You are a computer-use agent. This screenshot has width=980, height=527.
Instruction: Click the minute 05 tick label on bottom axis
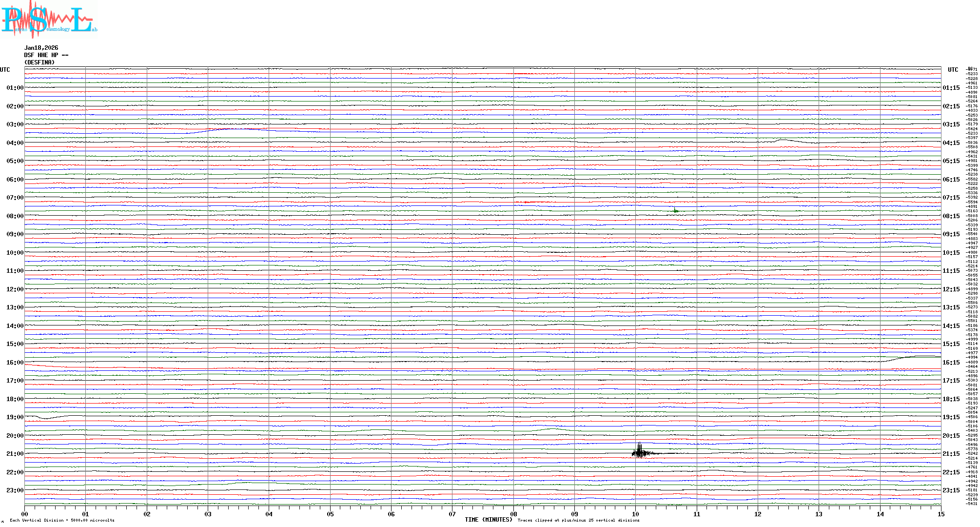pos(330,514)
